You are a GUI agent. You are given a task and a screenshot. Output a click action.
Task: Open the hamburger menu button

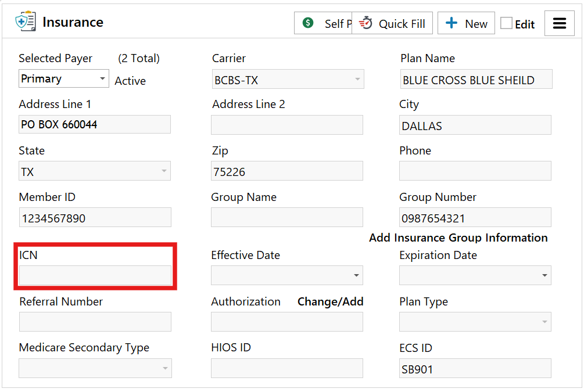click(559, 23)
